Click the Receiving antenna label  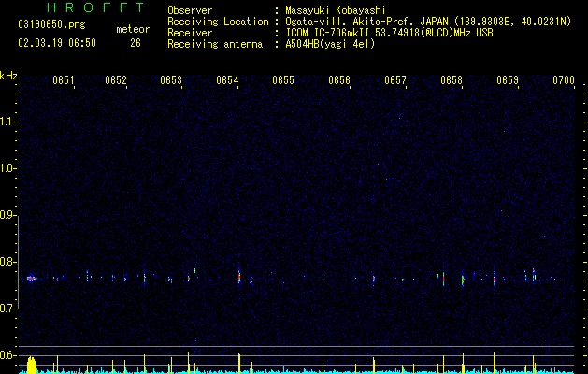pos(215,44)
